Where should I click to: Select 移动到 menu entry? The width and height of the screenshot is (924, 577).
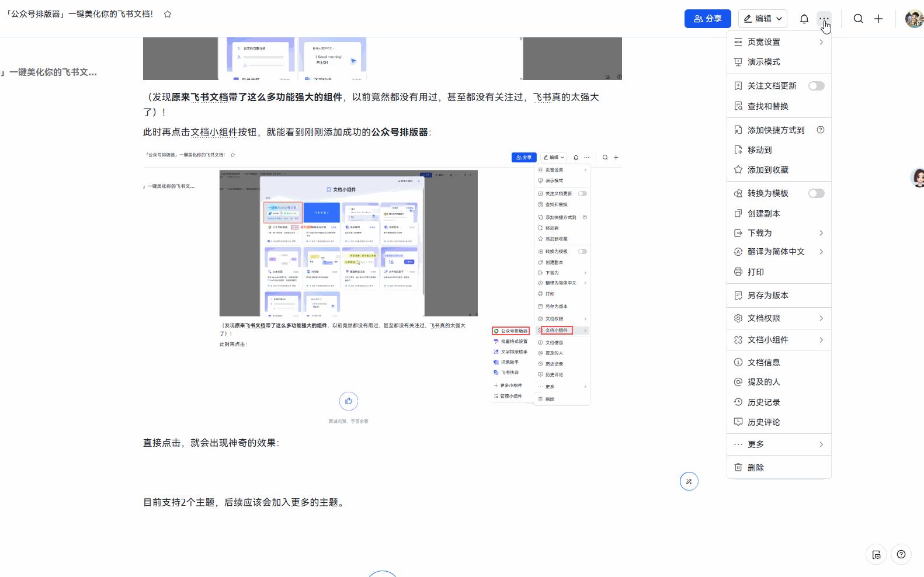779,150
